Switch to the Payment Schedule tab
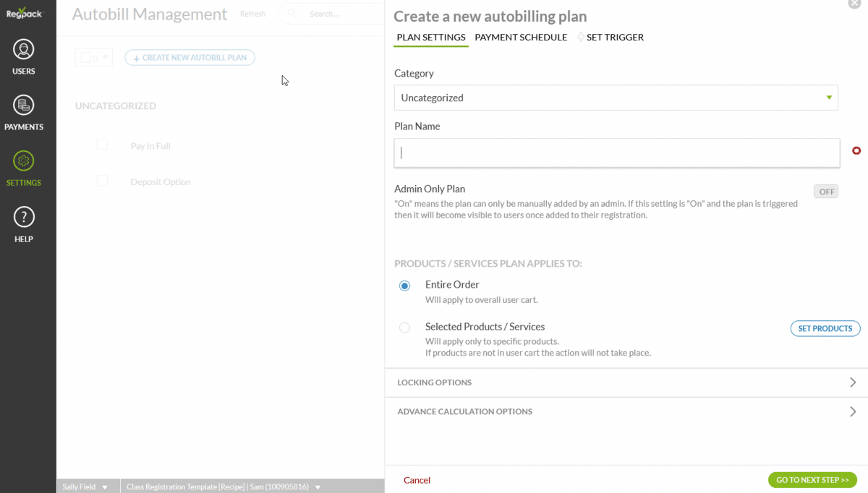This screenshot has width=868, height=493. (x=521, y=37)
